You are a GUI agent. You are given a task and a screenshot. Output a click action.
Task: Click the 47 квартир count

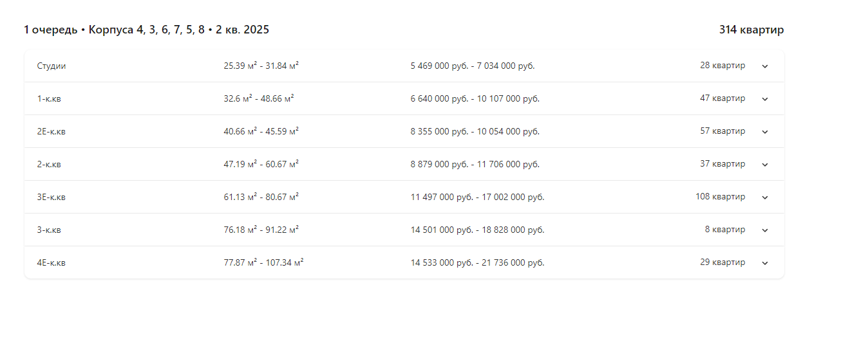coord(722,98)
